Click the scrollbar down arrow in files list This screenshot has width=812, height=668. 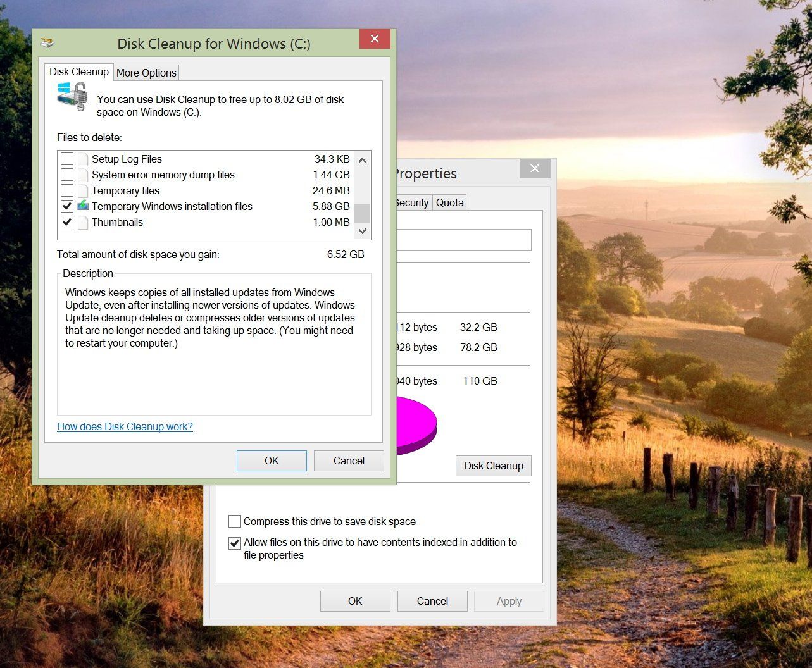click(x=361, y=232)
